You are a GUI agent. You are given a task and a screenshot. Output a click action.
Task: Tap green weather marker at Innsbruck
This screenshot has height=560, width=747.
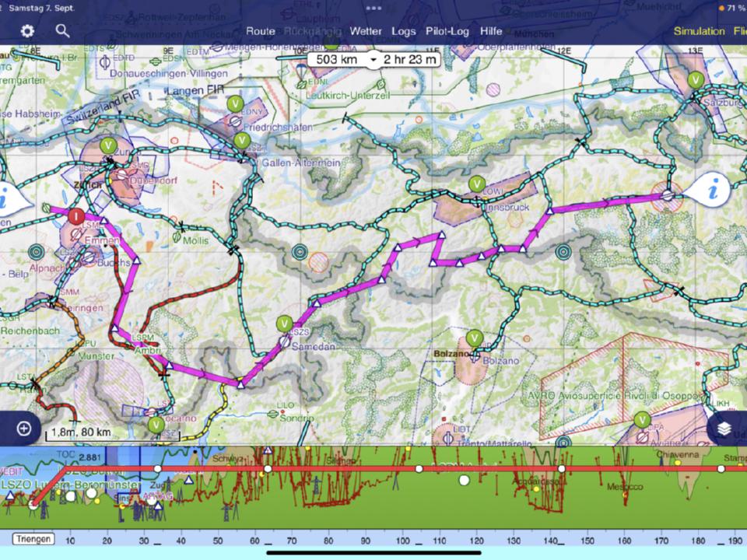476,184
